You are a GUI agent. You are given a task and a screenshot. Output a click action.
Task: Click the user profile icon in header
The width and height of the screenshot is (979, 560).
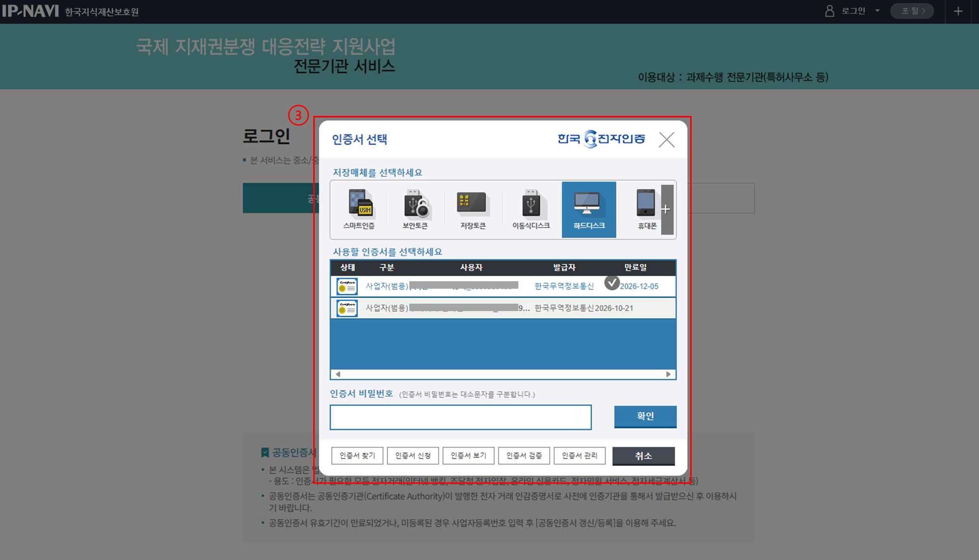coord(829,11)
